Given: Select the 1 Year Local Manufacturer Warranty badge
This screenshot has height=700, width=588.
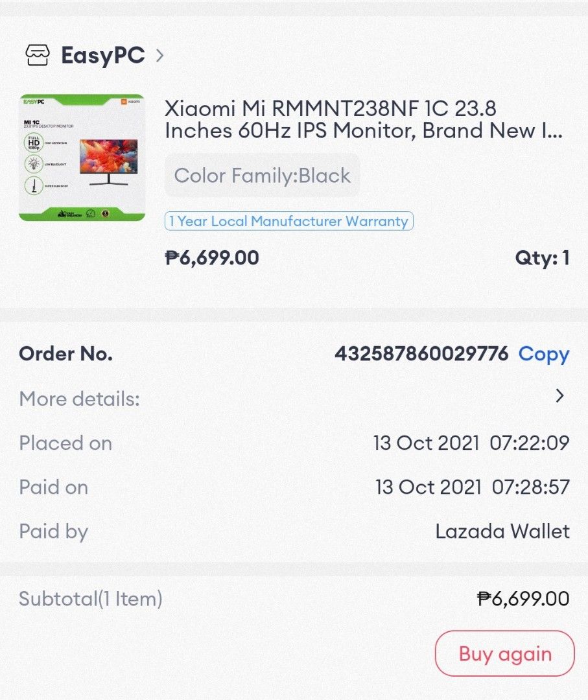Looking at the screenshot, I should (288, 222).
